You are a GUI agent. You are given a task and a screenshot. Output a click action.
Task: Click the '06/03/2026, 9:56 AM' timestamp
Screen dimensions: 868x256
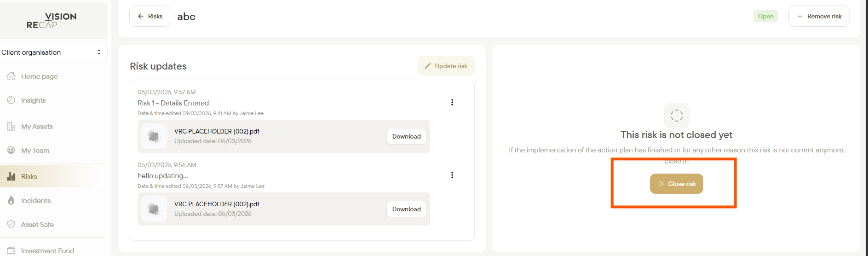point(167,165)
